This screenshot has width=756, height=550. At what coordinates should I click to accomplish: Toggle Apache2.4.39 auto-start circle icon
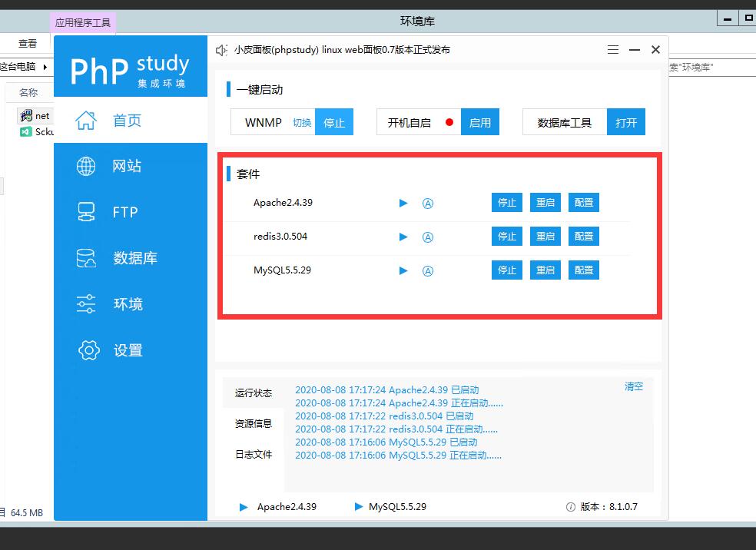[x=429, y=204]
